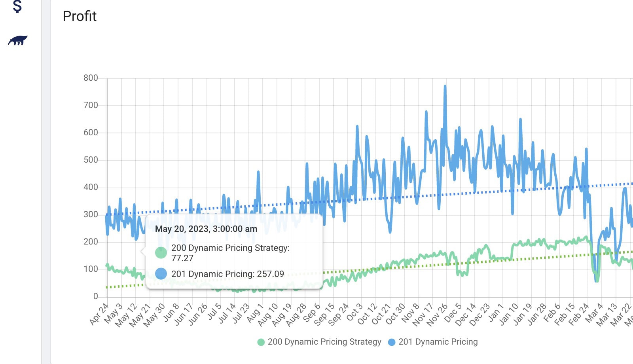Click the 600 y-axis label
Screen dimensions: 633x364
pos(91,133)
